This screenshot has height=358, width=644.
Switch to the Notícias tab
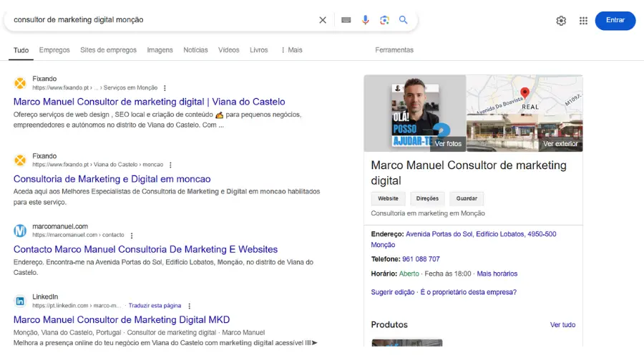(x=195, y=49)
